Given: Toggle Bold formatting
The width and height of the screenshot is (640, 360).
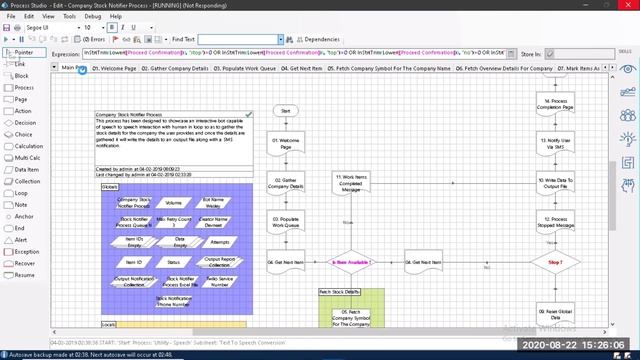Looking at the screenshot, I should tap(112, 28).
